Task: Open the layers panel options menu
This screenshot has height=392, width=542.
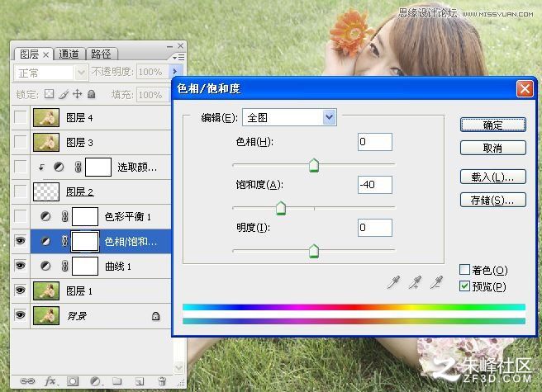Action: (178, 57)
